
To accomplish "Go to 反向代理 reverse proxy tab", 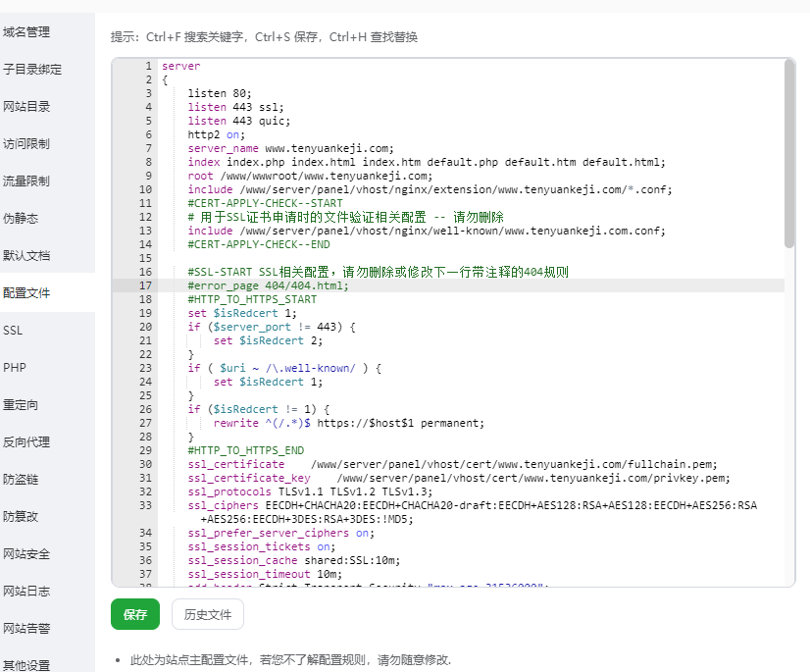I will [x=26, y=442].
